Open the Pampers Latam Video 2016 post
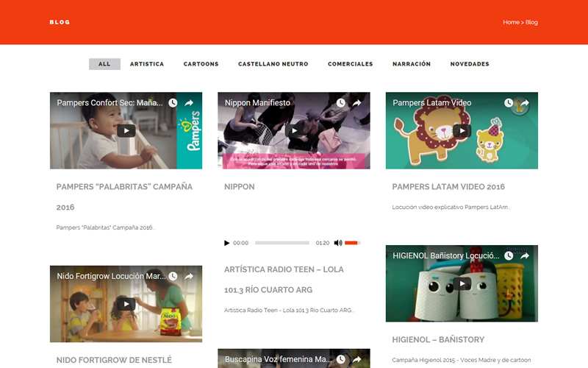The height and width of the screenshot is (368, 588). (x=448, y=187)
